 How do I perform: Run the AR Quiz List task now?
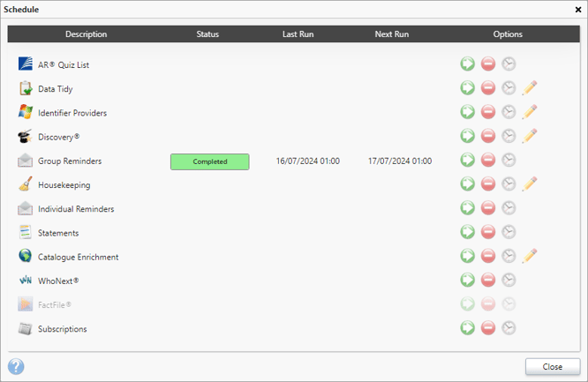[467, 64]
